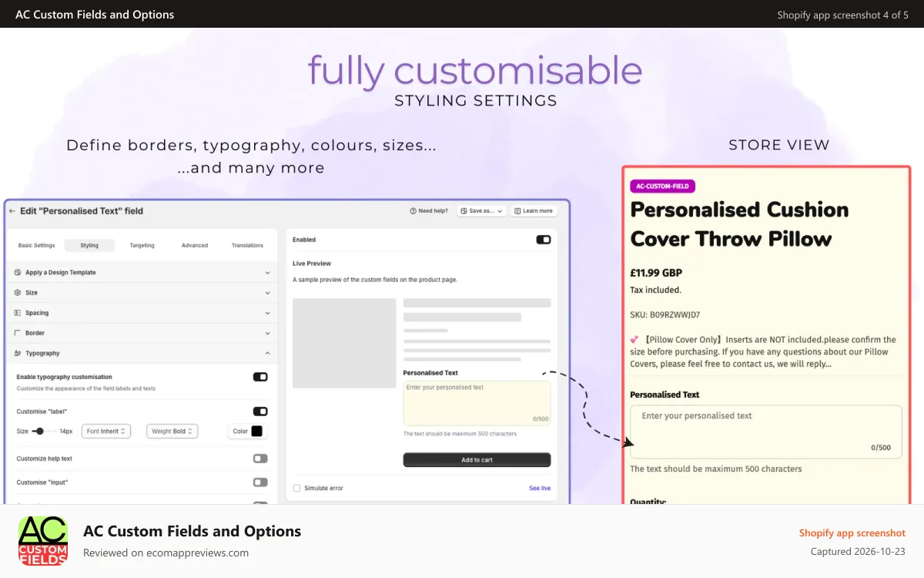Screen dimensions: 924x578
Task: Click the Border section icon
Action: [18, 333]
